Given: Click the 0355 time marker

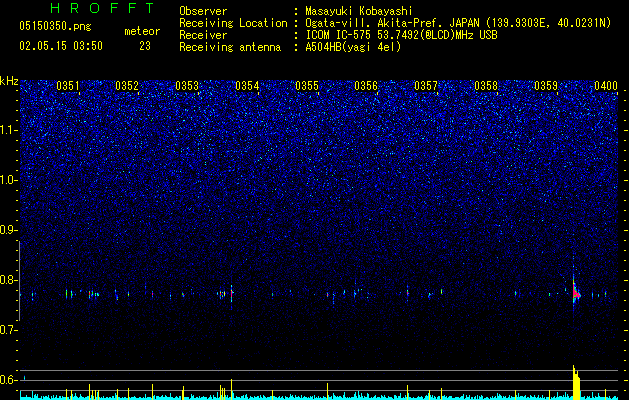Looking at the screenshot, I should [x=307, y=86].
